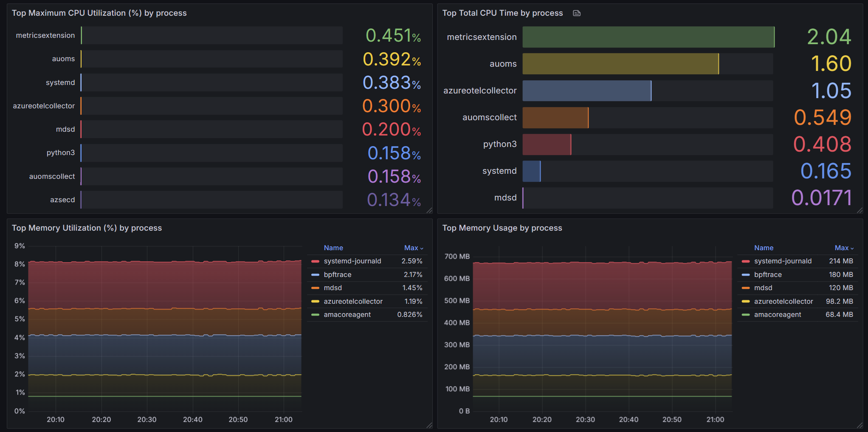Click the metricsextension bar in Total CPU Time
The image size is (868, 432).
click(x=648, y=37)
